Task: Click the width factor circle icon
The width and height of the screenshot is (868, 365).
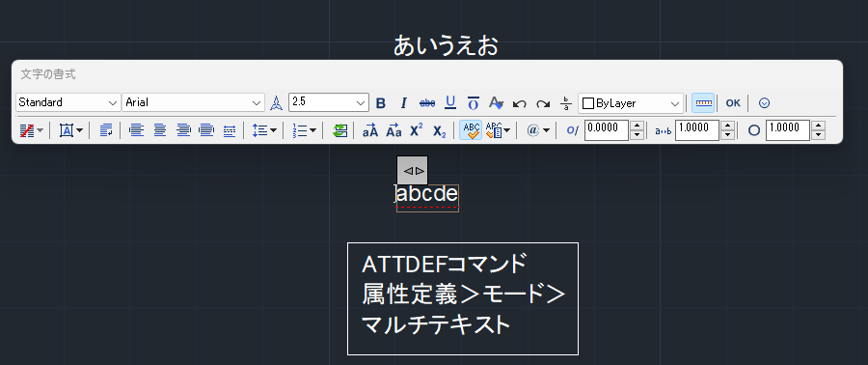Action: tap(753, 130)
